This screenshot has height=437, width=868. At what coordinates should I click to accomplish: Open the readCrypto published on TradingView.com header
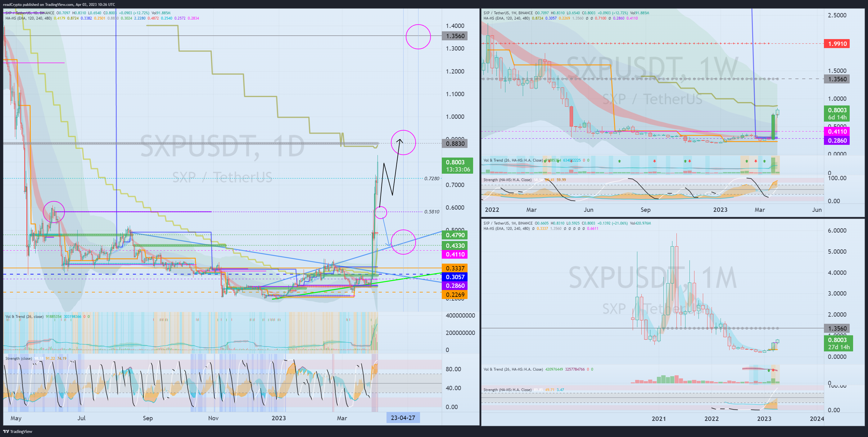point(59,4)
